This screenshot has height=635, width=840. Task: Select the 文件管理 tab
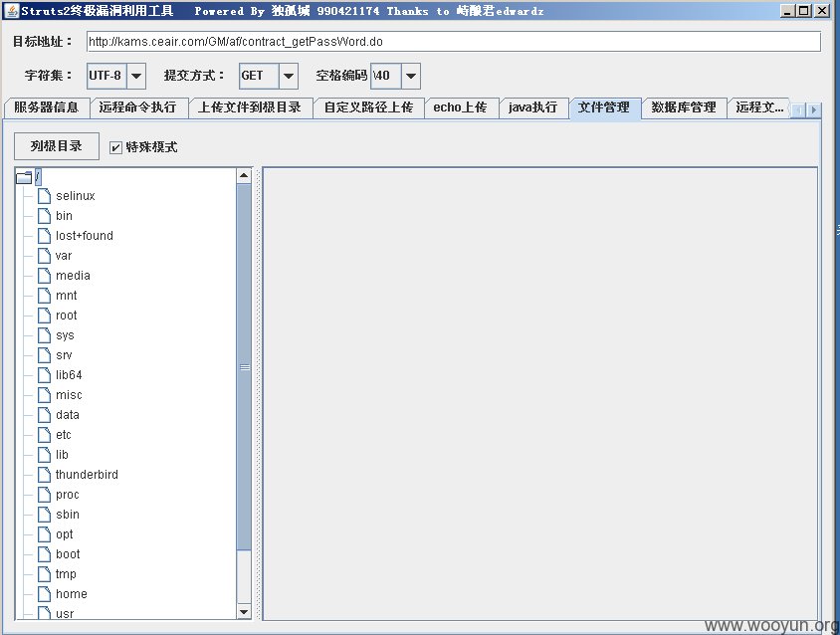pyautogui.click(x=604, y=107)
